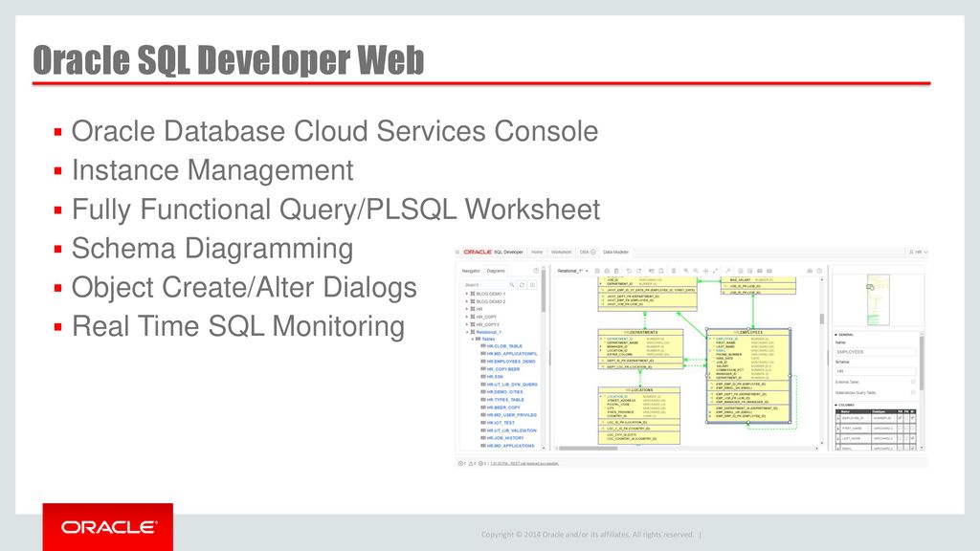Open the hamburger menu beside the Oracle logo
The width and height of the screenshot is (980, 551).
click(457, 252)
